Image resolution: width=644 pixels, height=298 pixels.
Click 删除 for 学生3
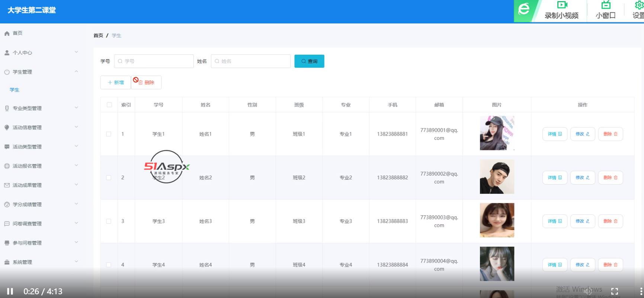(611, 221)
